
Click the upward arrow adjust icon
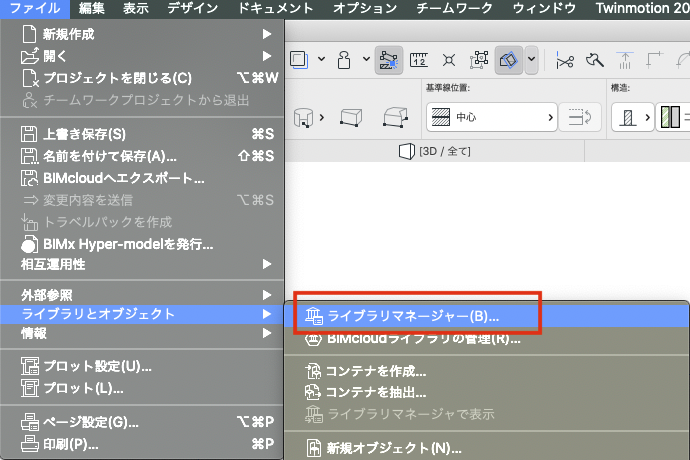pos(625,60)
